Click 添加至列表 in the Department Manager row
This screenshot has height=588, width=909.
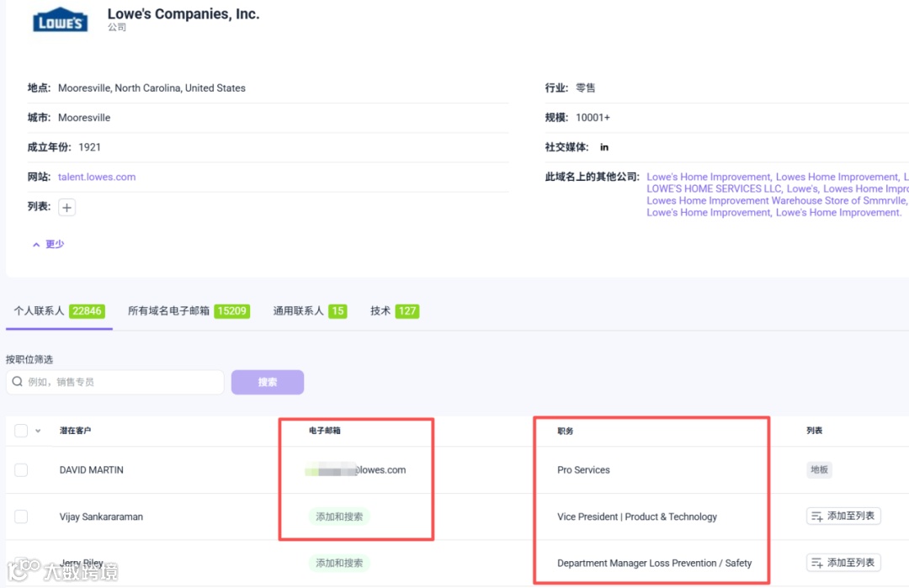click(x=843, y=563)
